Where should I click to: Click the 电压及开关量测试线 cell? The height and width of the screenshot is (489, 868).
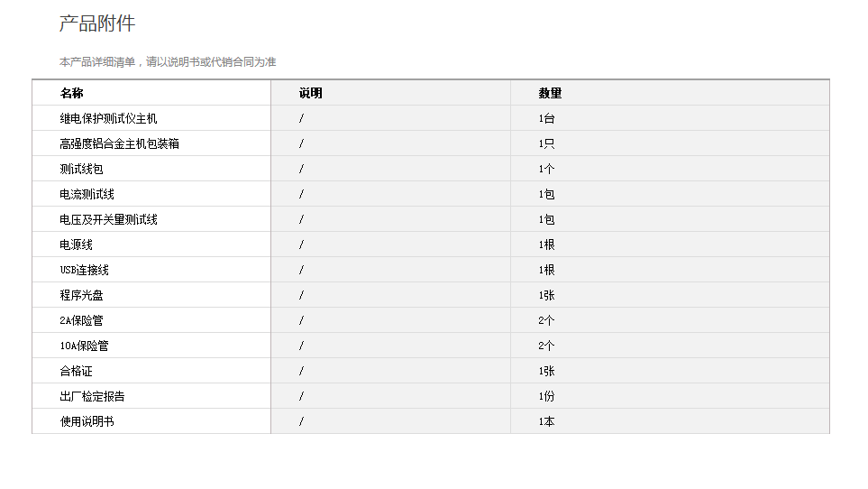[109, 219]
